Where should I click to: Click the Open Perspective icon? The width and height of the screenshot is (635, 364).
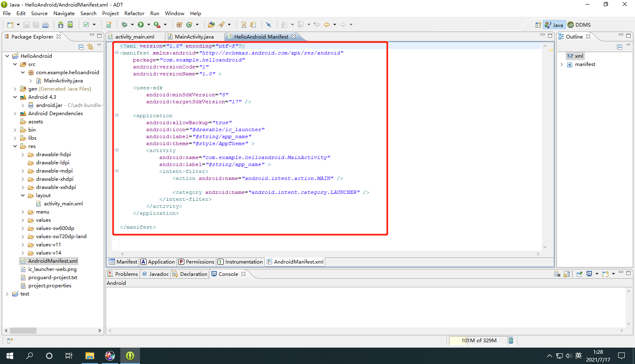538,25
